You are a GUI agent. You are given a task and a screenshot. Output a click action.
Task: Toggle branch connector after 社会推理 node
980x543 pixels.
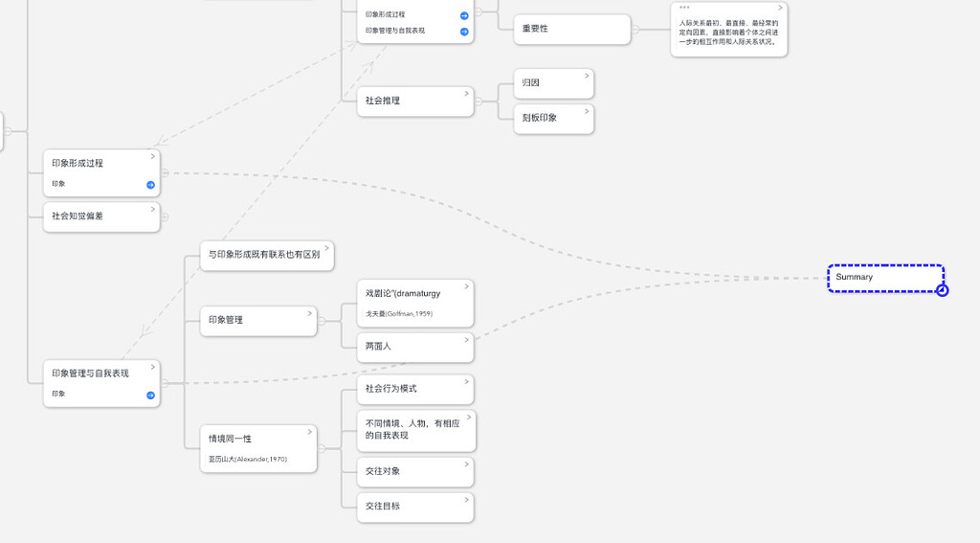[479, 102]
